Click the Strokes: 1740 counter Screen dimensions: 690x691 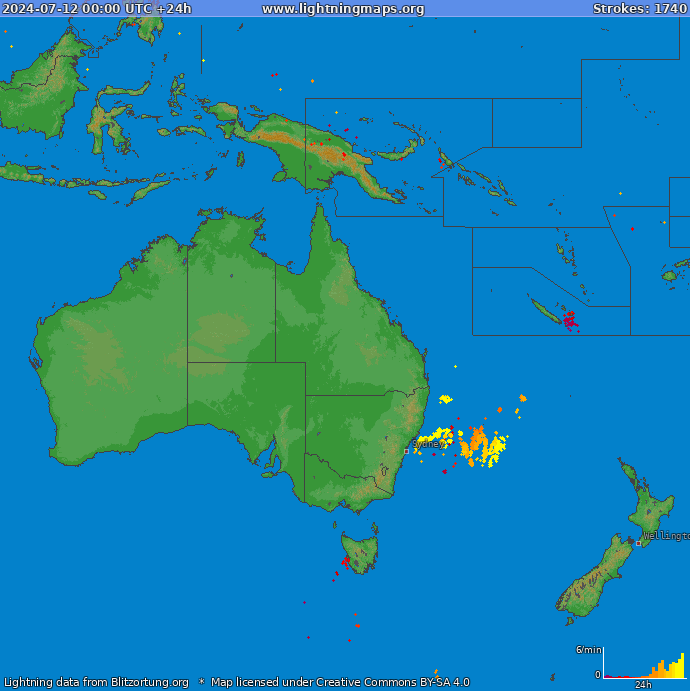tap(639, 9)
